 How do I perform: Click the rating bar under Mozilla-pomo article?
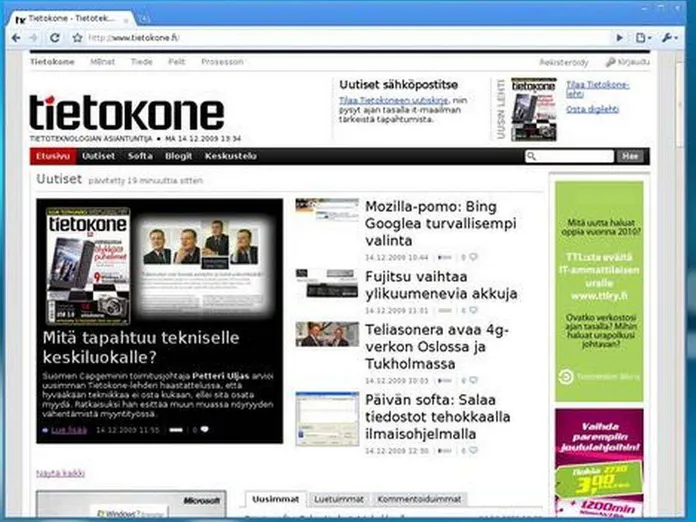click(444, 257)
